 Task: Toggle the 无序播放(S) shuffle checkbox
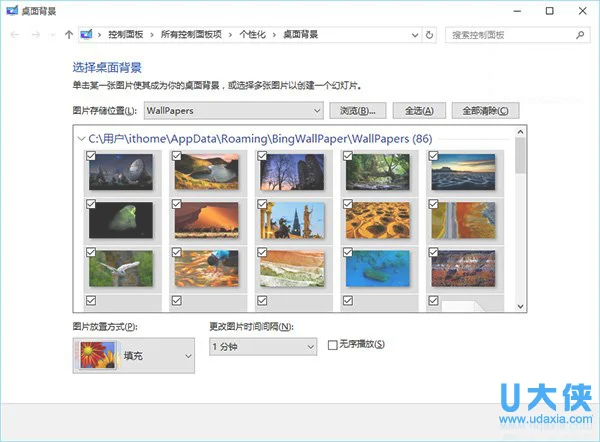point(333,345)
